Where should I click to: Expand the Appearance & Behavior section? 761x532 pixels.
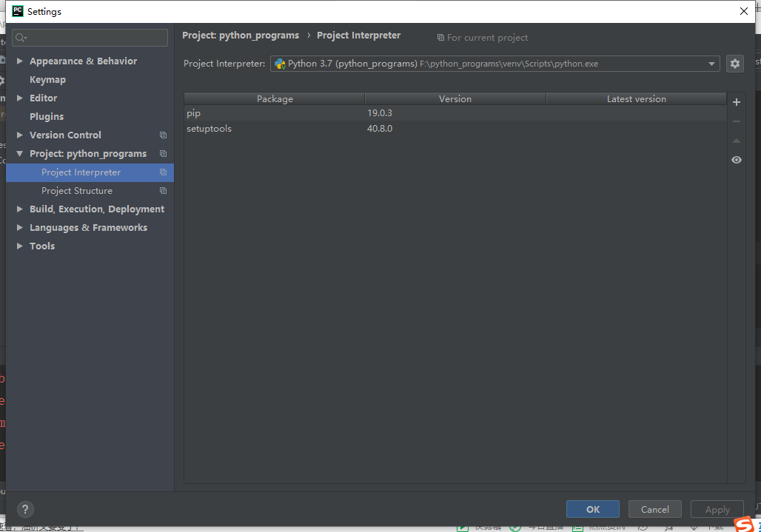point(19,61)
